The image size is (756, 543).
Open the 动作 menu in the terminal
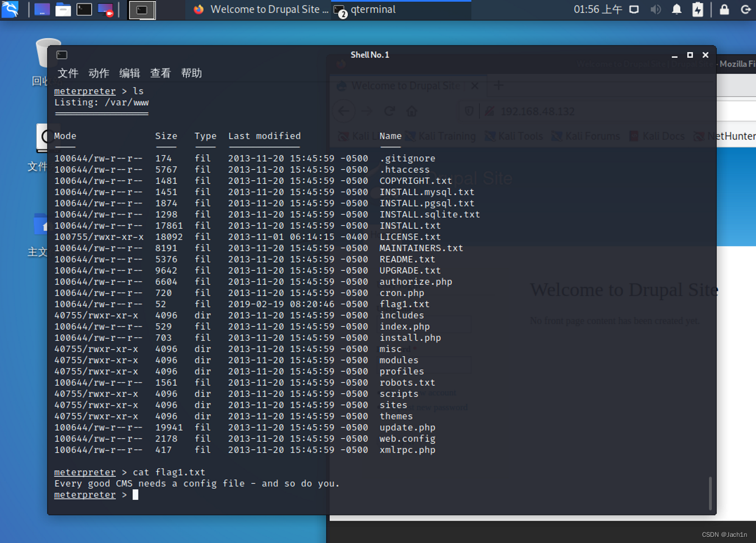pyautogui.click(x=99, y=73)
